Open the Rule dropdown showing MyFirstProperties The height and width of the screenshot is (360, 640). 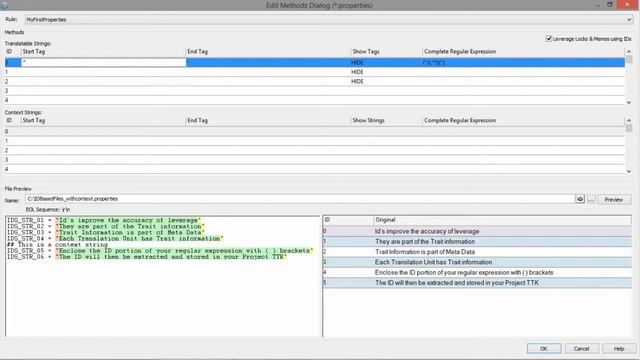click(x=329, y=19)
